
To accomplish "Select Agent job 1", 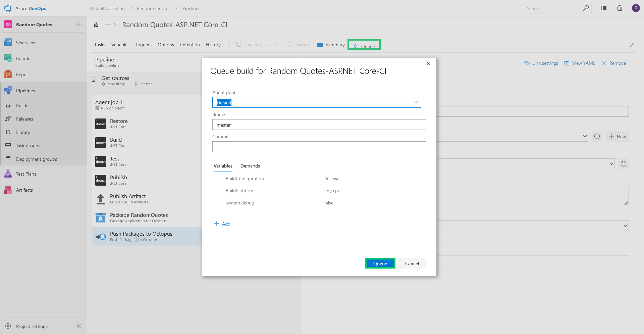I will 147,105.
